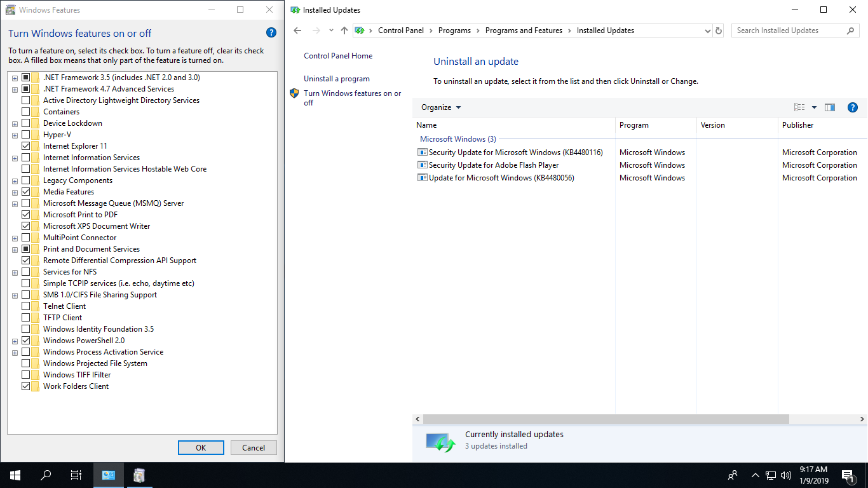The width and height of the screenshot is (868, 488).
Task: Open Control Panel Home link
Action: coord(338,56)
